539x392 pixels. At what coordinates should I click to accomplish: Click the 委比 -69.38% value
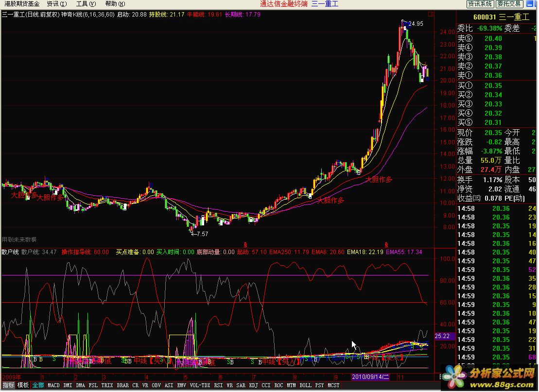click(x=489, y=28)
